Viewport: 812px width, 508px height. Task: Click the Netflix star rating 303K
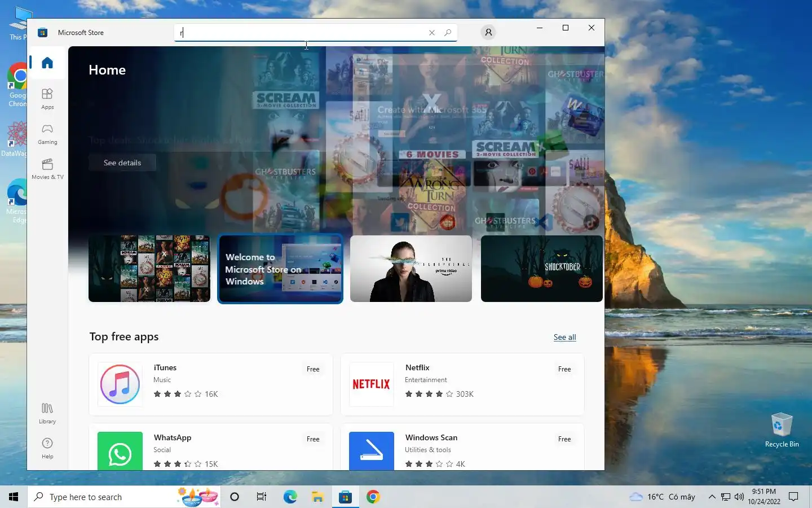click(439, 394)
